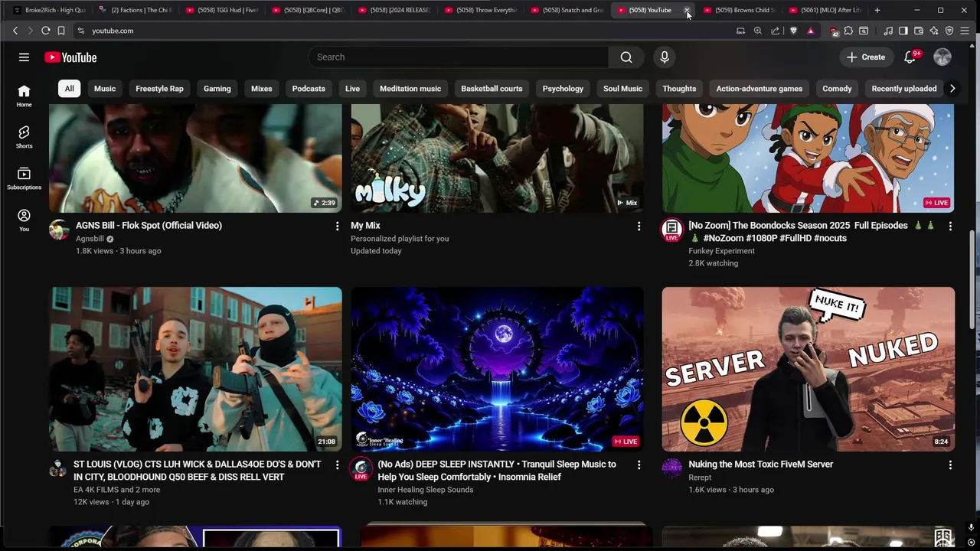This screenshot has width=980, height=551.
Task: Select the Freestyle Rap chip
Action: (159, 89)
